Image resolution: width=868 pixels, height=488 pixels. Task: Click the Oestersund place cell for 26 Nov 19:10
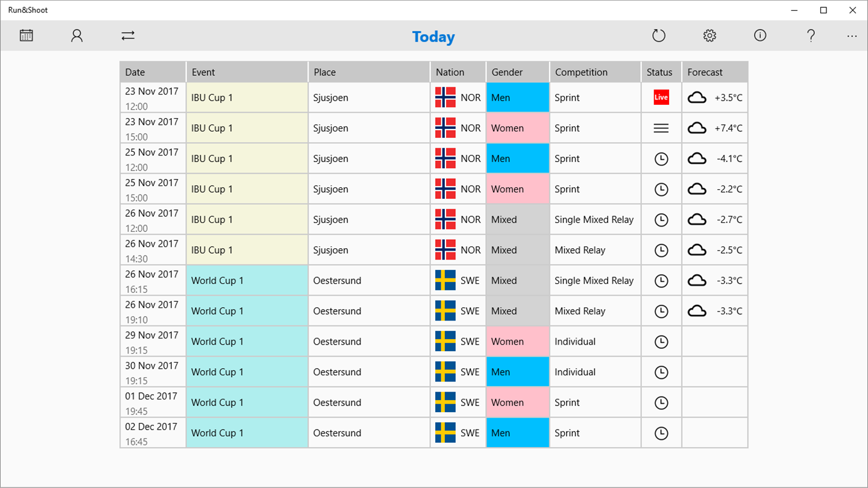(x=369, y=311)
